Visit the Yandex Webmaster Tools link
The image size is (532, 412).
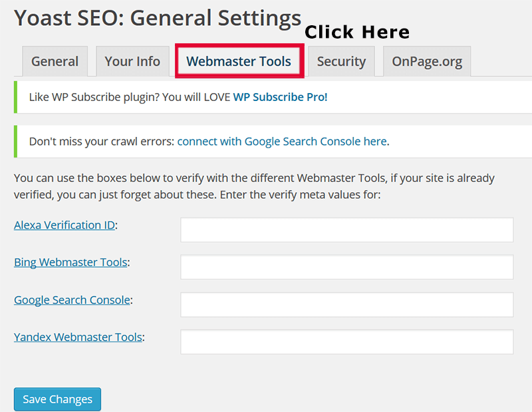click(78, 337)
